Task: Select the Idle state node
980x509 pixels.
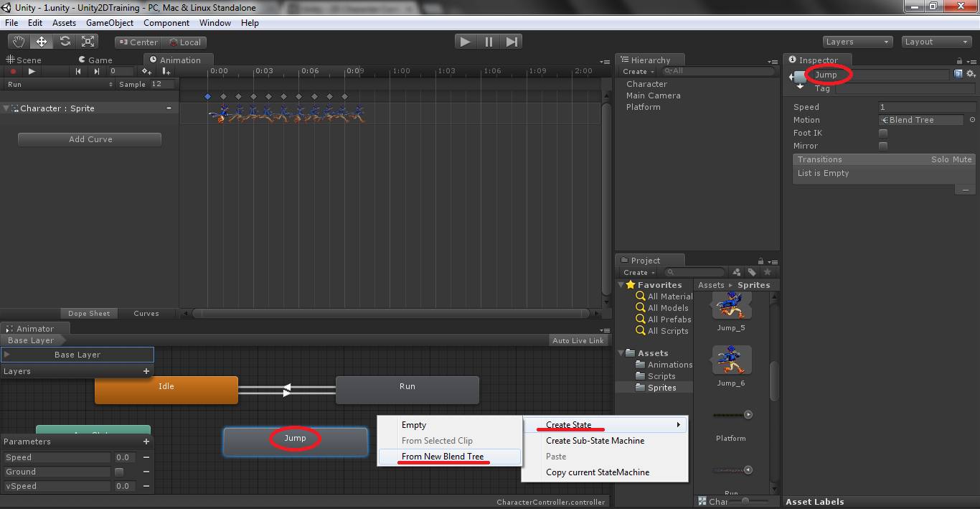Action: [x=166, y=390]
